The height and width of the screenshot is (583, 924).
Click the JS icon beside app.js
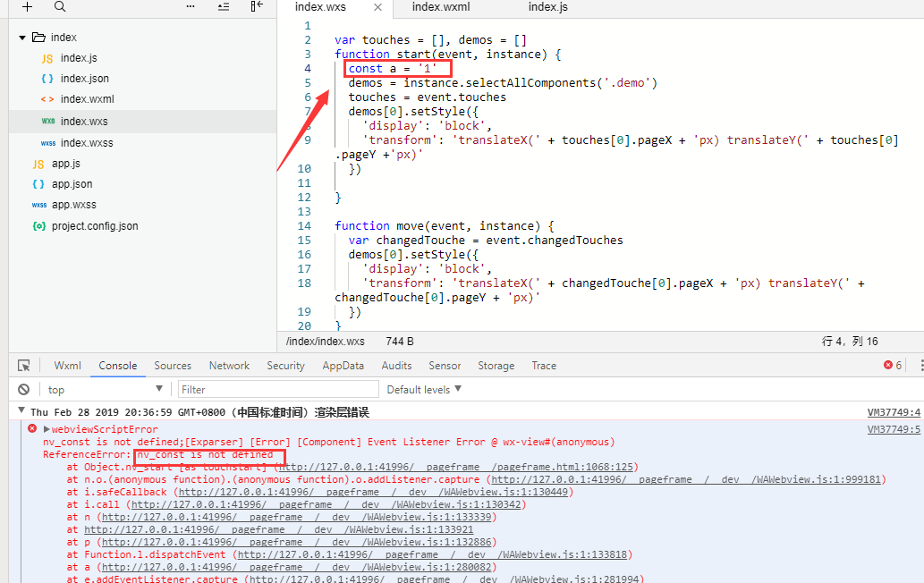pyautogui.click(x=38, y=165)
